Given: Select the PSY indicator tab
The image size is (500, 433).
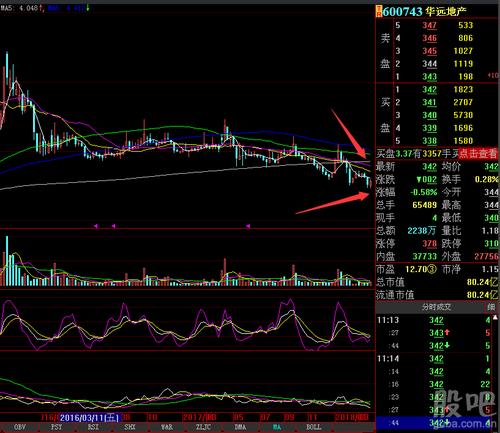Looking at the screenshot, I should pos(56,427).
